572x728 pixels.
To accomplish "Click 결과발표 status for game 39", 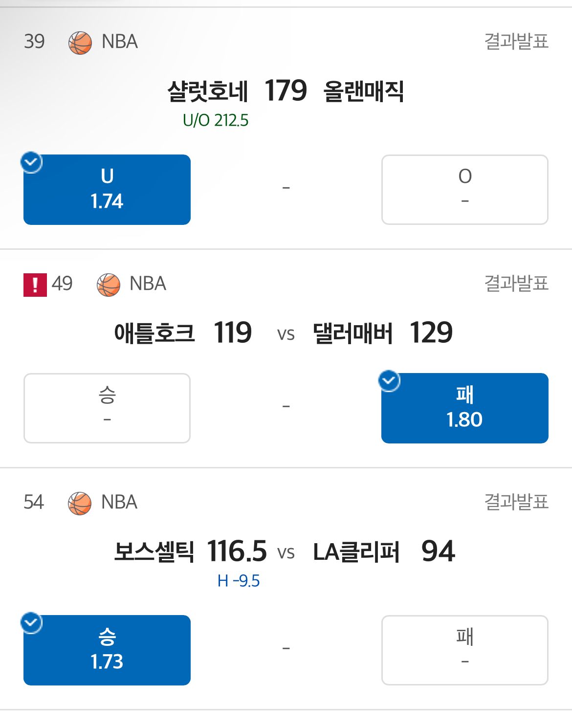I will click(516, 41).
